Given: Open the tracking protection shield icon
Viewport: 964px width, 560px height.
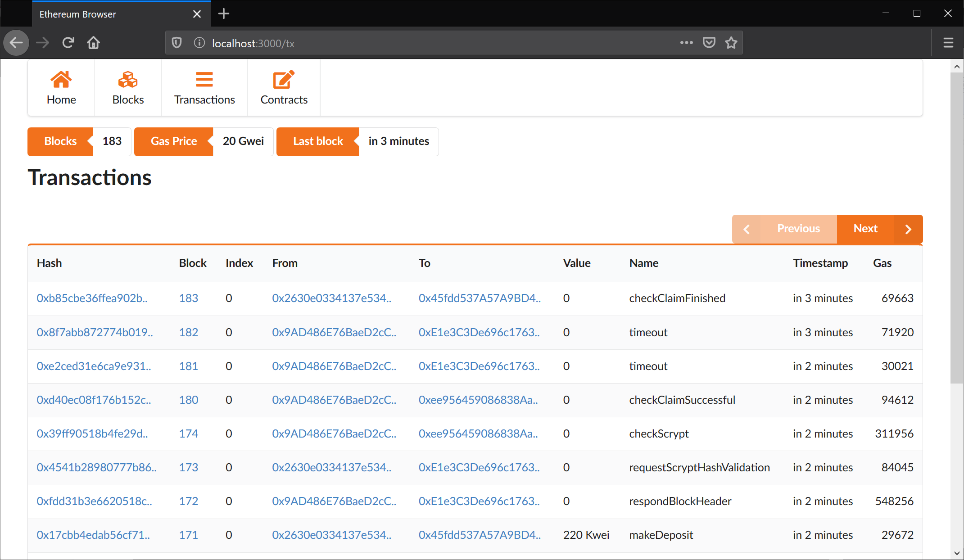Looking at the screenshot, I should [177, 43].
